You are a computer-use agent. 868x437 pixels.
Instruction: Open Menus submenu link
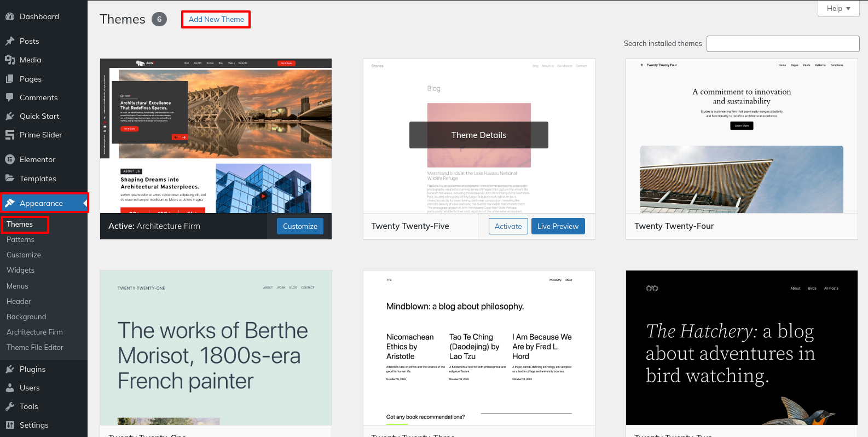(x=18, y=286)
